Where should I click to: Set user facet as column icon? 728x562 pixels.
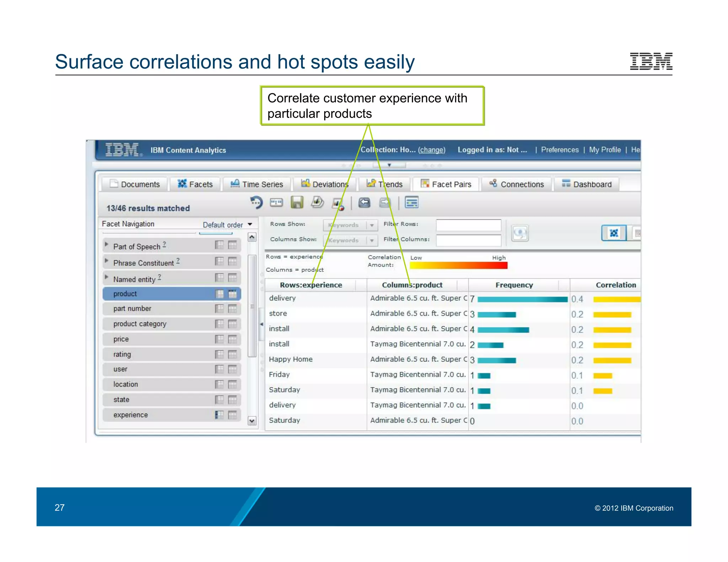coord(232,369)
